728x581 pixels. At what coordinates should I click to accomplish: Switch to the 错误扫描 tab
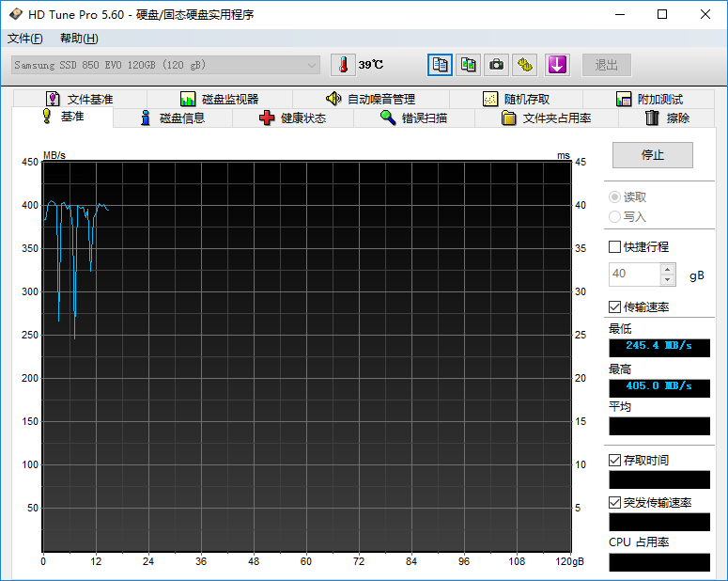click(x=414, y=118)
